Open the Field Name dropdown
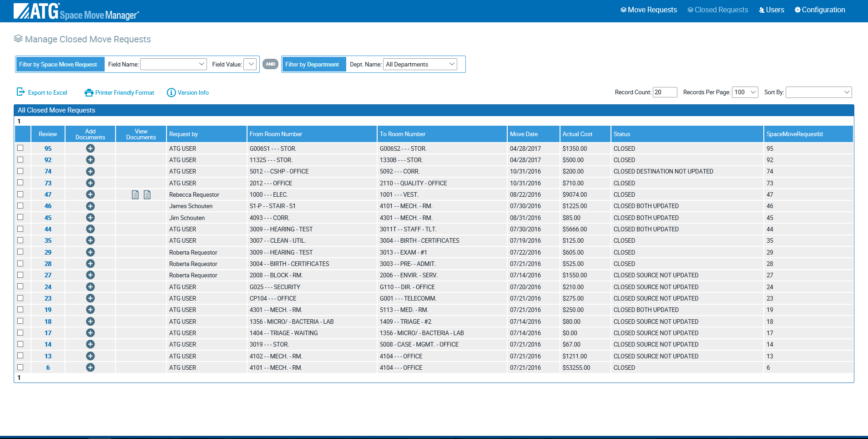 pyautogui.click(x=173, y=64)
